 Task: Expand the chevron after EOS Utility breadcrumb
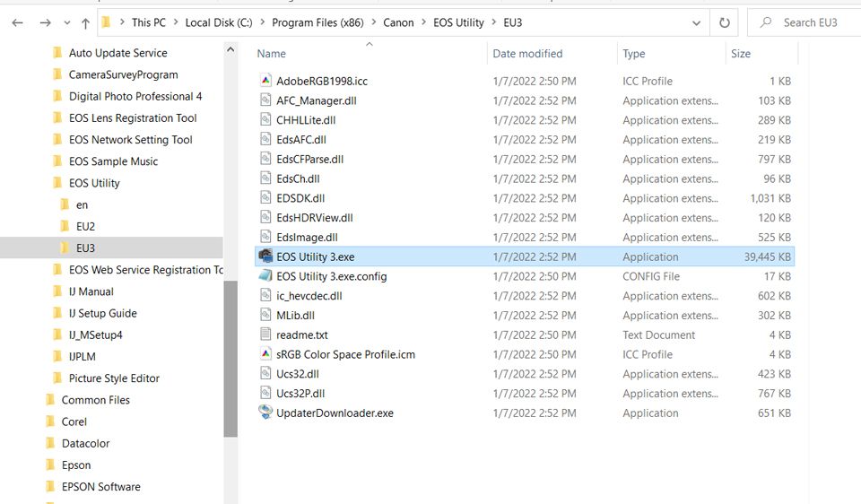(x=493, y=22)
